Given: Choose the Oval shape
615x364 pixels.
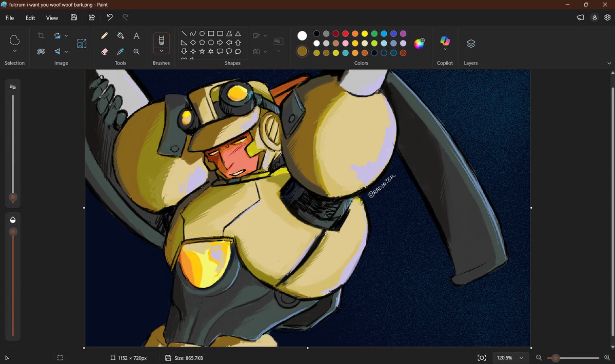Looking at the screenshot, I should 202,34.
